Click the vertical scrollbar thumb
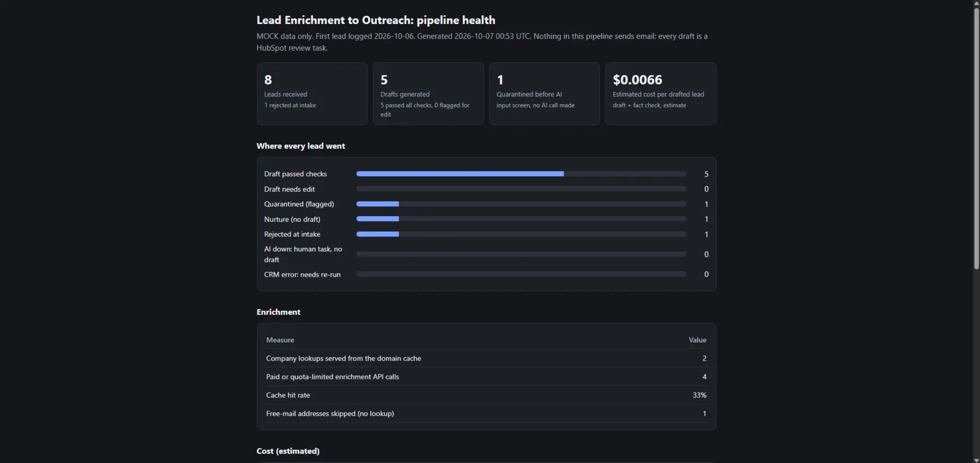 pos(976,138)
